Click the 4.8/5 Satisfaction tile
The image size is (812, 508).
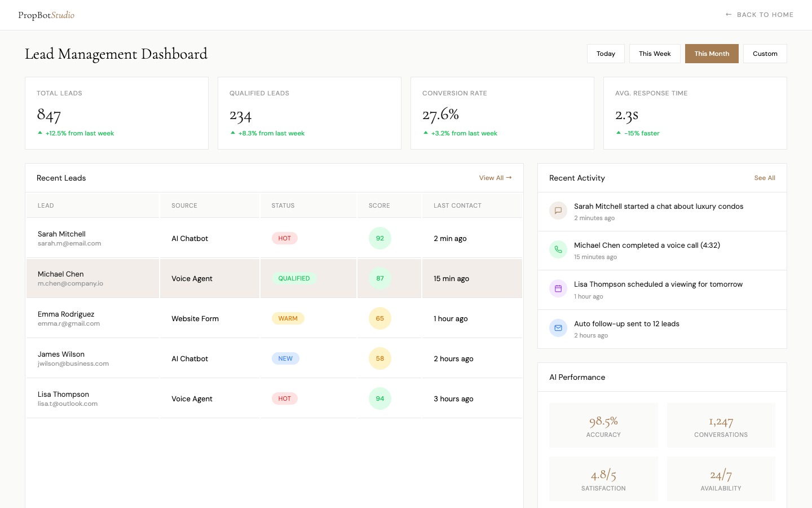603,479
